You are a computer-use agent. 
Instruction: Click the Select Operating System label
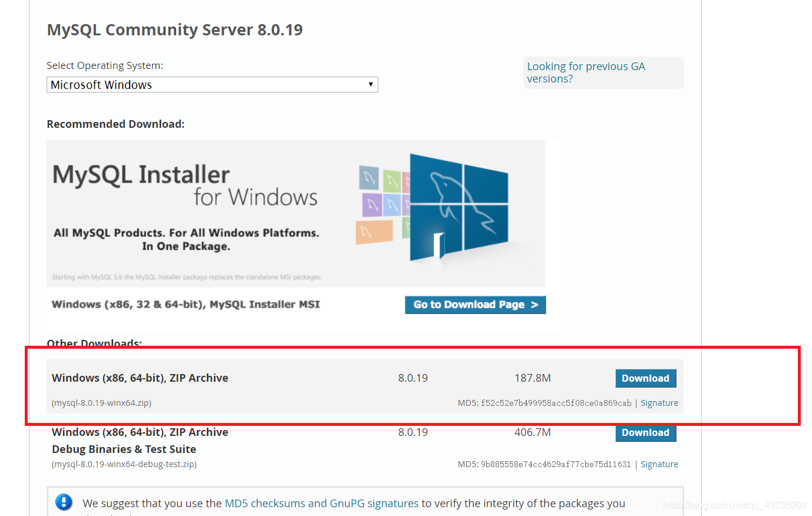point(105,65)
